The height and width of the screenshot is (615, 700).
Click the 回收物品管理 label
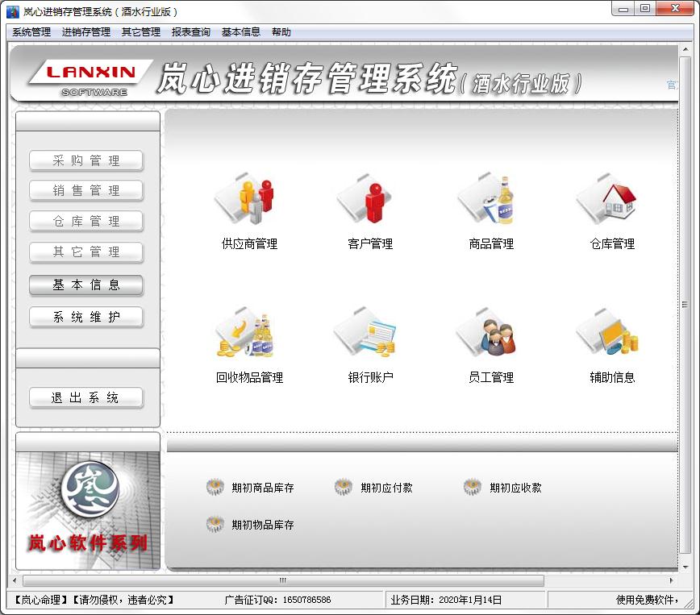pyautogui.click(x=249, y=377)
